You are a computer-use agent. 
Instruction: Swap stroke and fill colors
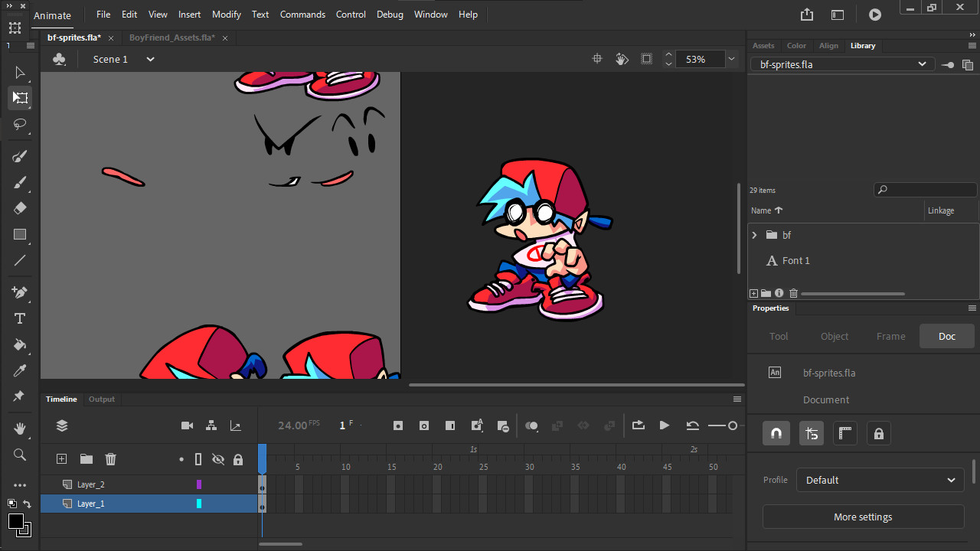[27, 504]
